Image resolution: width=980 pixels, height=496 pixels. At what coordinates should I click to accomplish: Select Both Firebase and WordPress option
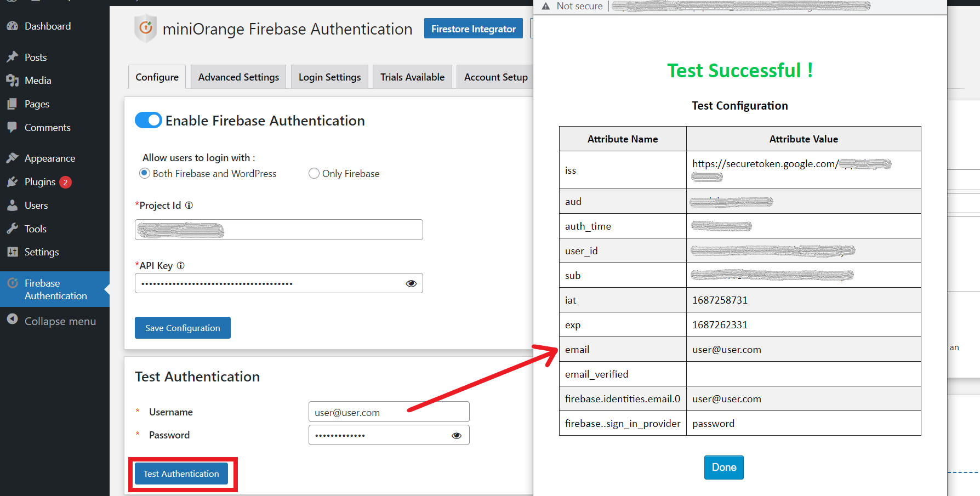point(145,173)
